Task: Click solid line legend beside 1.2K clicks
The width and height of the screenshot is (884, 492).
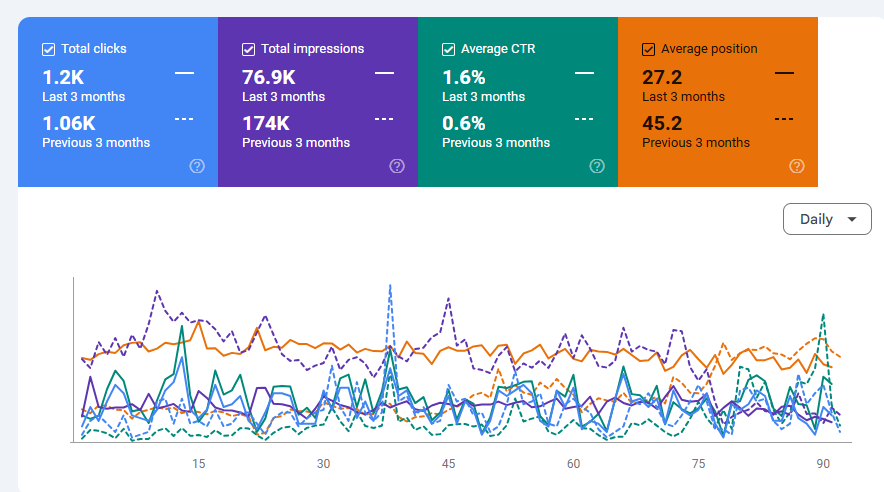Action: pos(184,73)
